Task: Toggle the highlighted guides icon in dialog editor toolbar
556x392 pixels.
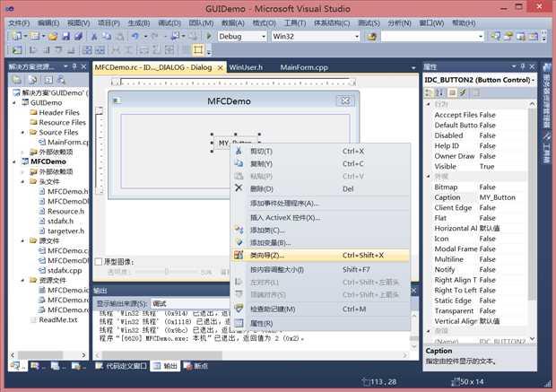Action: [198, 50]
